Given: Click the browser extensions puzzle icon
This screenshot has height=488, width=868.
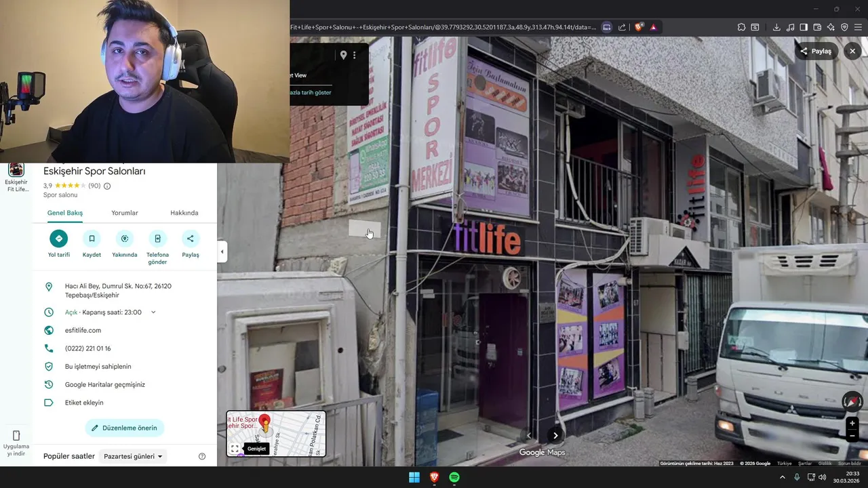Looking at the screenshot, I should pyautogui.click(x=741, y=27).
